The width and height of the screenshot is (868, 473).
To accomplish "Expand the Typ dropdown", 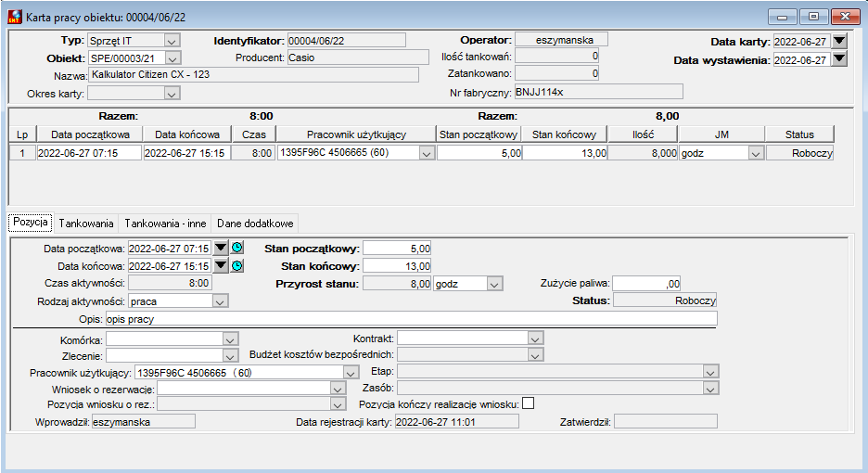I will pyautogui.click(x=172, y=41).
